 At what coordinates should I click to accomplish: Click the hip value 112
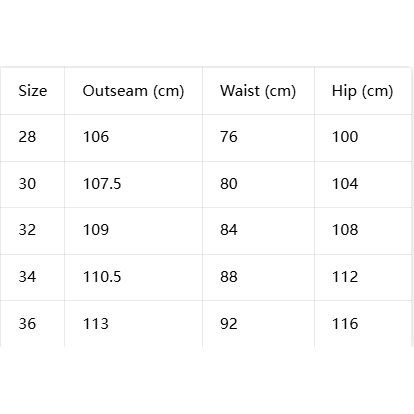click(345, 277)
